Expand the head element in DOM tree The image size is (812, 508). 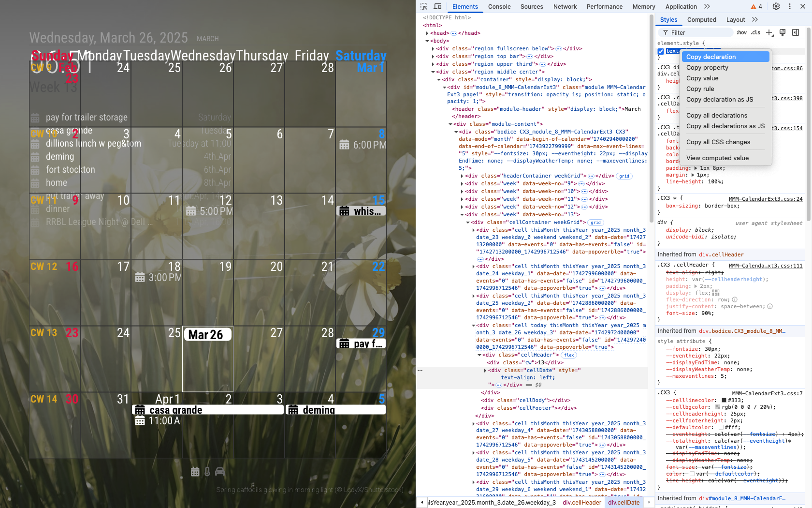pos(427,33)
